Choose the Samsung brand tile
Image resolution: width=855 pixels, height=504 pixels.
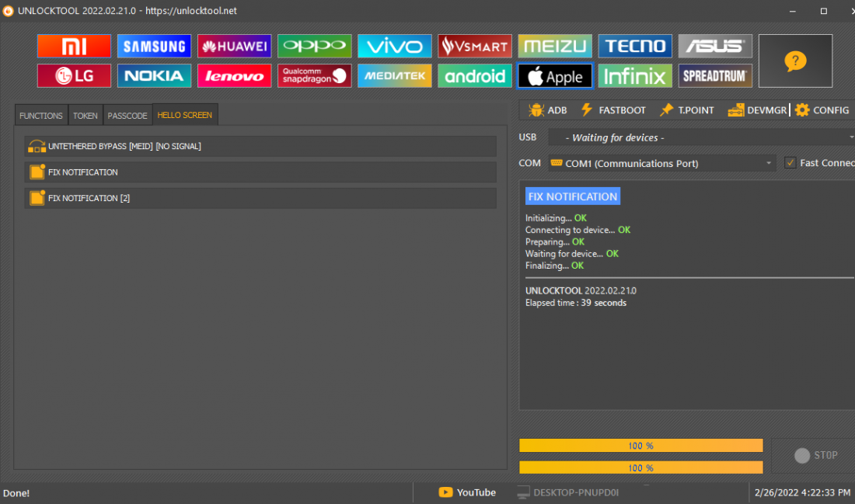click(155, 47)
